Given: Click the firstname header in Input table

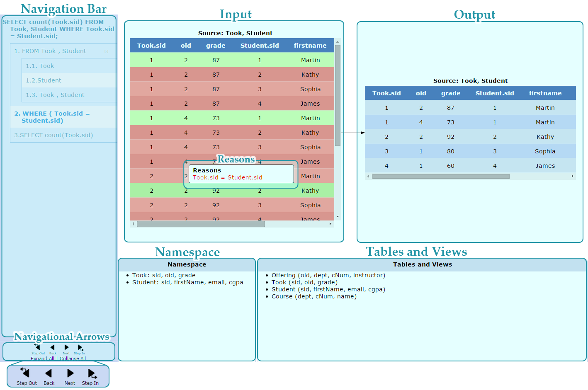Looking at the screenshot, I should [x=310, y=46].
